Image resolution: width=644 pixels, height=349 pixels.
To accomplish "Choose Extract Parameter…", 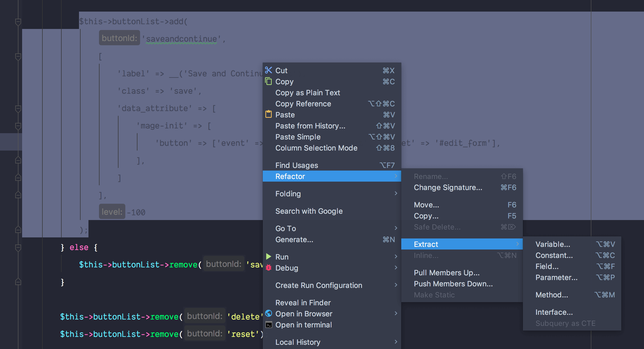I will click(572, 277).
